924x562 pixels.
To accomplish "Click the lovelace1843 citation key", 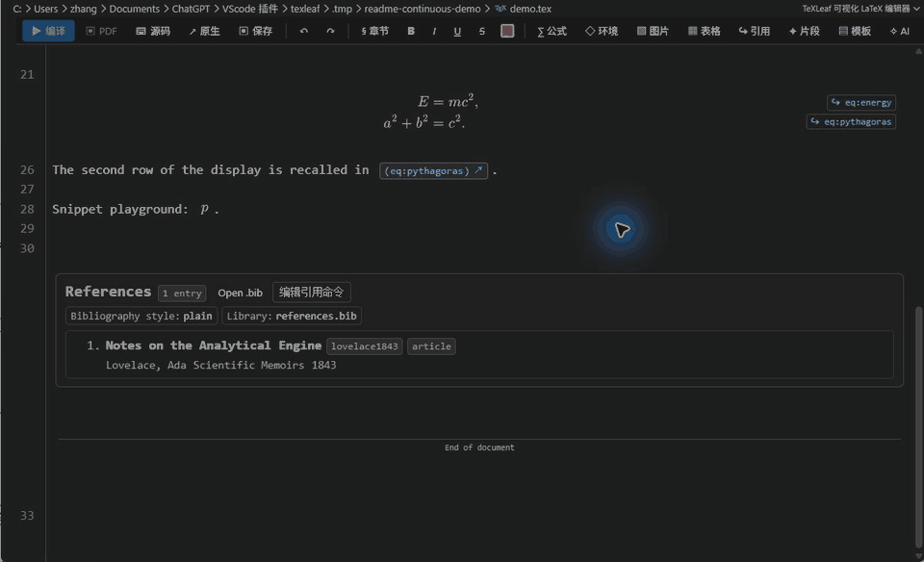I will pos(365,346).
